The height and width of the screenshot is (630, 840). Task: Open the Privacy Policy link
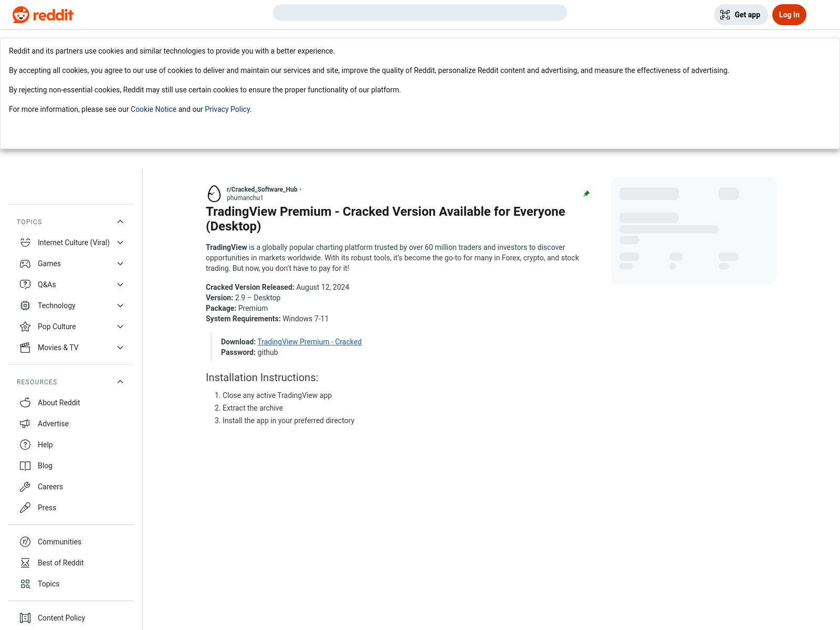[227, 109]
